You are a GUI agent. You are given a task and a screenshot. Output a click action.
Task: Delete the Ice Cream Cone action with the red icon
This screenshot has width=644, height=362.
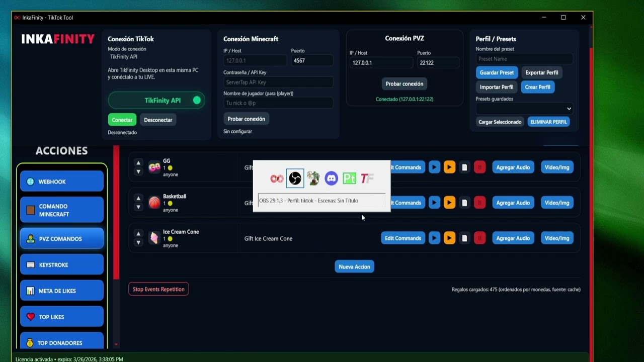[480, 238]
